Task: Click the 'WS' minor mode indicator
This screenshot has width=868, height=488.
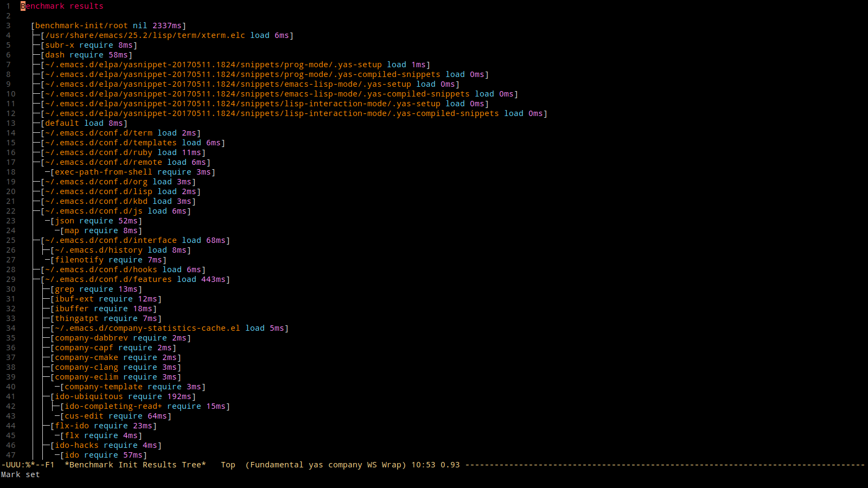Action: [372, 465]
